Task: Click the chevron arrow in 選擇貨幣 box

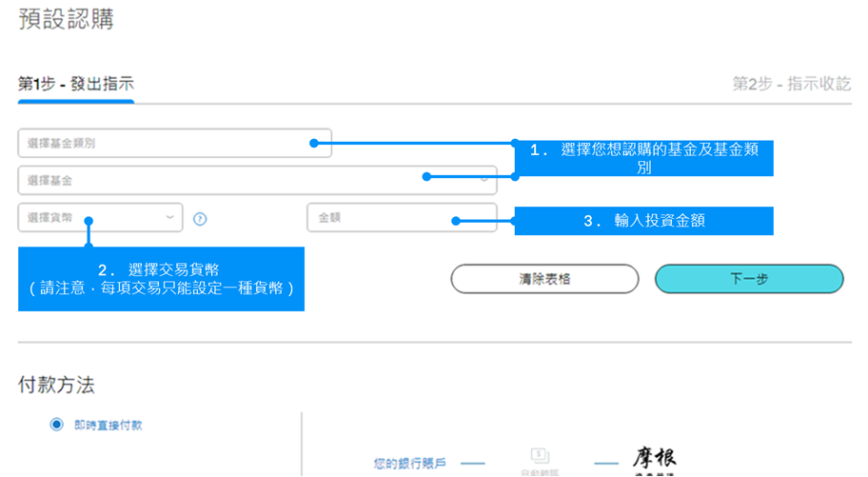Action: (170, 218)
